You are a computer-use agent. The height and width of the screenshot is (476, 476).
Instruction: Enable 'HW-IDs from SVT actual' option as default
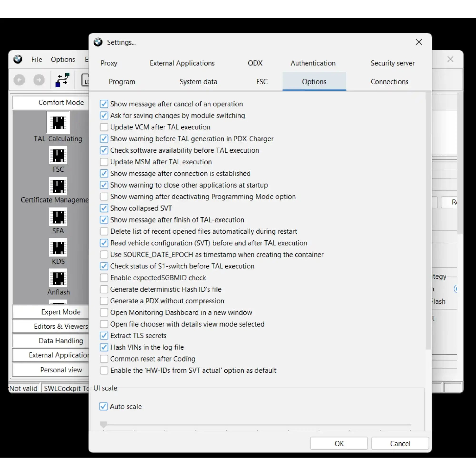[x=104, y=370]
